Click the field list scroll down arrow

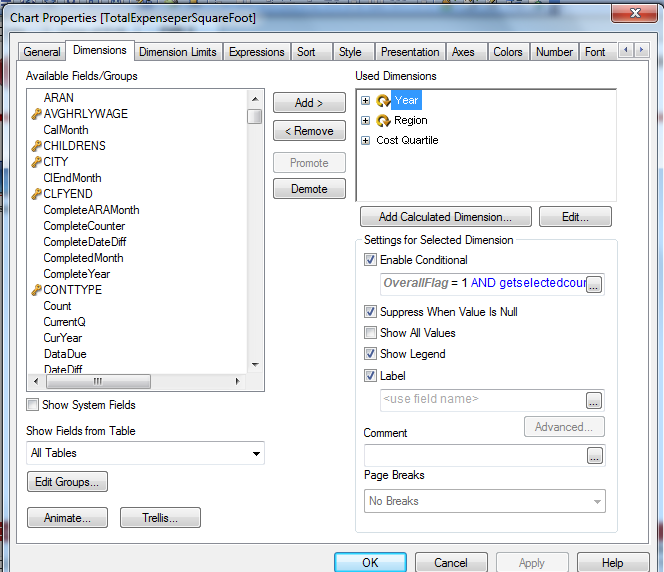(x=255, y=365)
